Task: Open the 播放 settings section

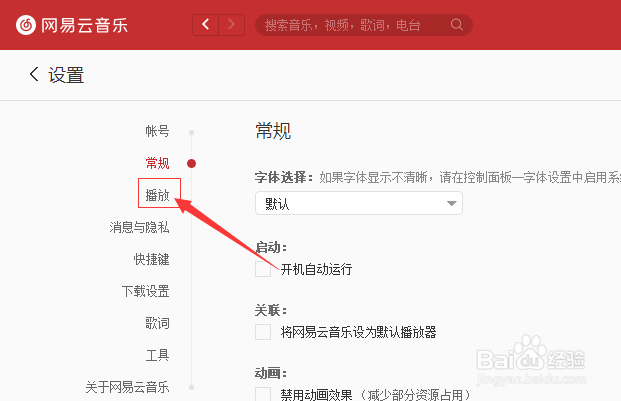Action: [157, 195]
